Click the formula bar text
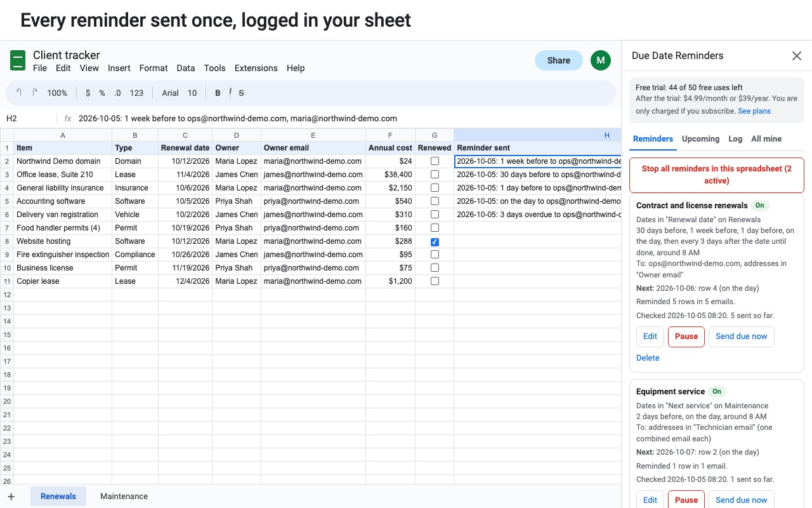 pyautogui.click(x=238, y=119)
